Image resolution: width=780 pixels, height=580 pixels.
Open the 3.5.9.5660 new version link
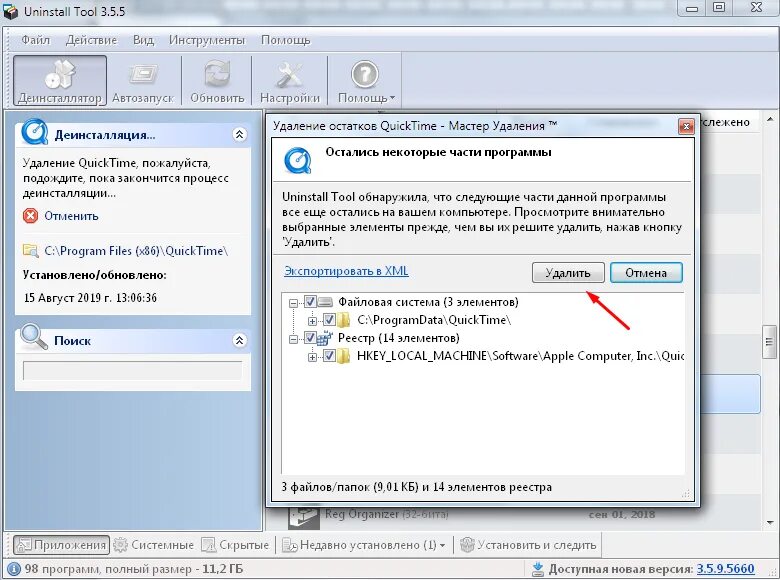click(x=725, y=569)
